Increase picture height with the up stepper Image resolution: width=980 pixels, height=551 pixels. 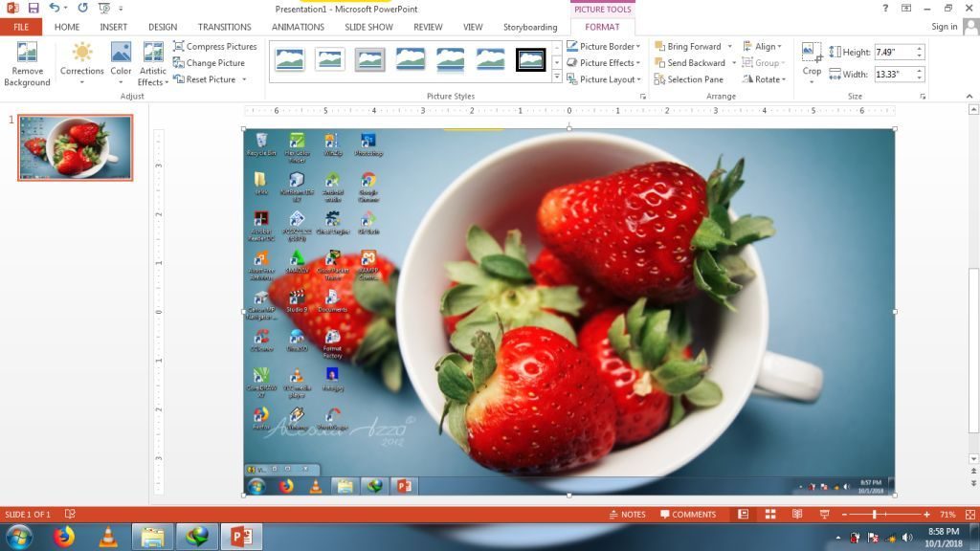(920, 49)
